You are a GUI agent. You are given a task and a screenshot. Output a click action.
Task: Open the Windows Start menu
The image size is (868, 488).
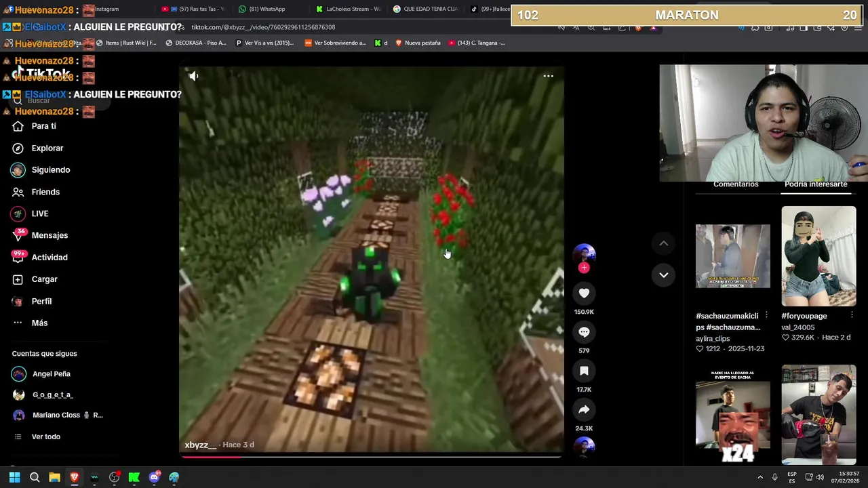coord(14,478)
